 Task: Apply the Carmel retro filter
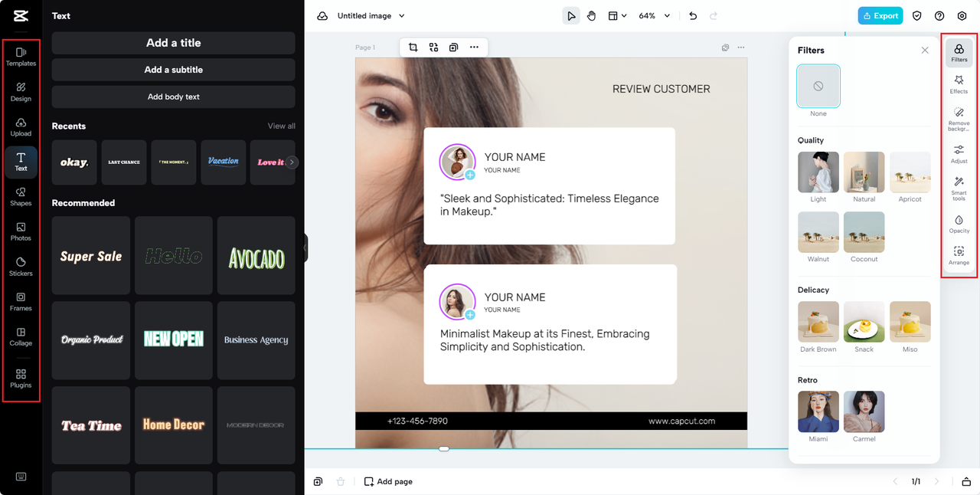[864, 411]
